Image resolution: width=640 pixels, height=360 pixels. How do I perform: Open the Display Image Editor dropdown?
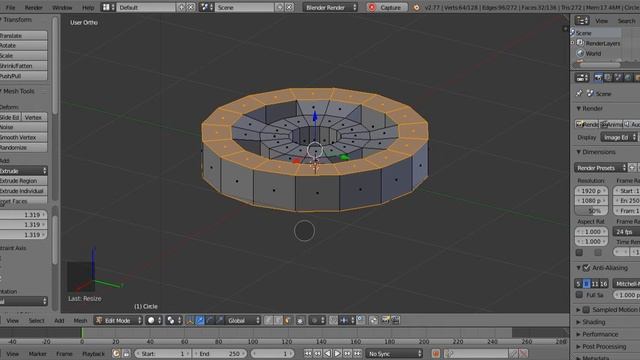619,137
